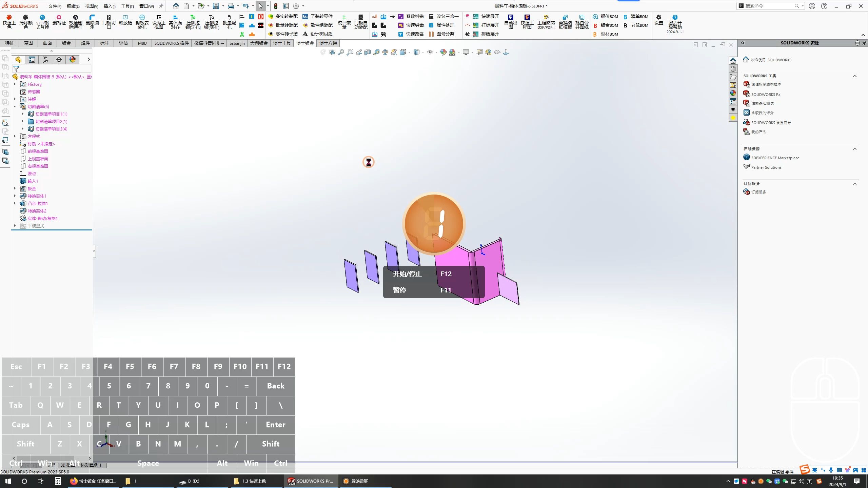Collapse the 切割清单(6) tree node

(x=15, y=106)
